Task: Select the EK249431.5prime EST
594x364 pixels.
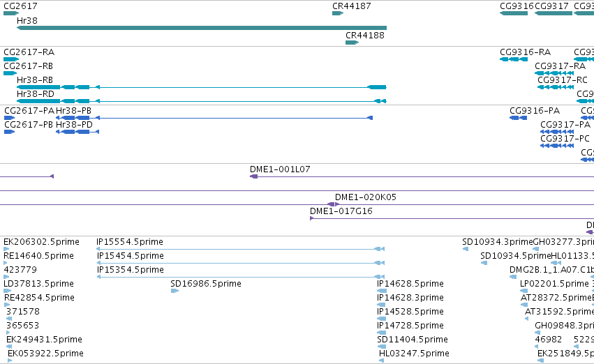Action: click(9, 347)
